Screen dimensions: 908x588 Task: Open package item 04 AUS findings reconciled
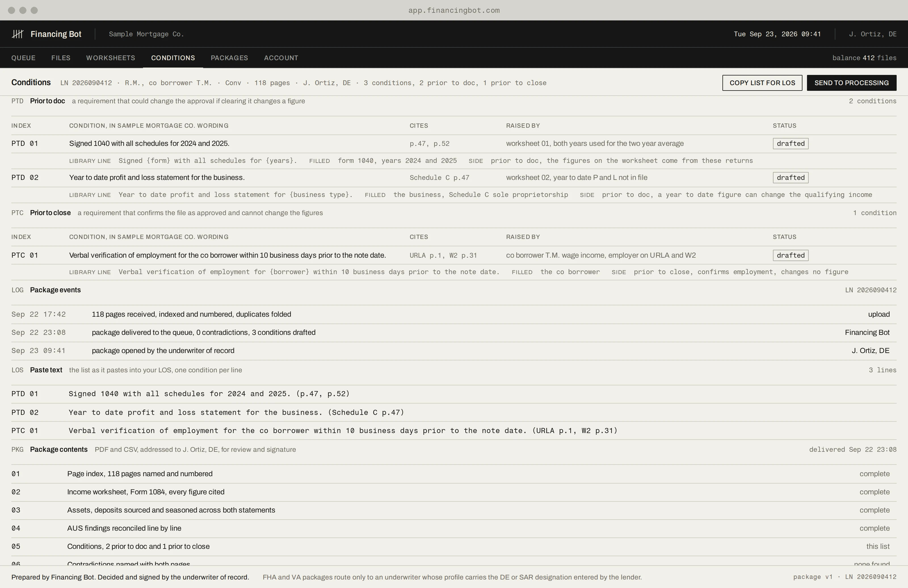click(x=454, y=528)
